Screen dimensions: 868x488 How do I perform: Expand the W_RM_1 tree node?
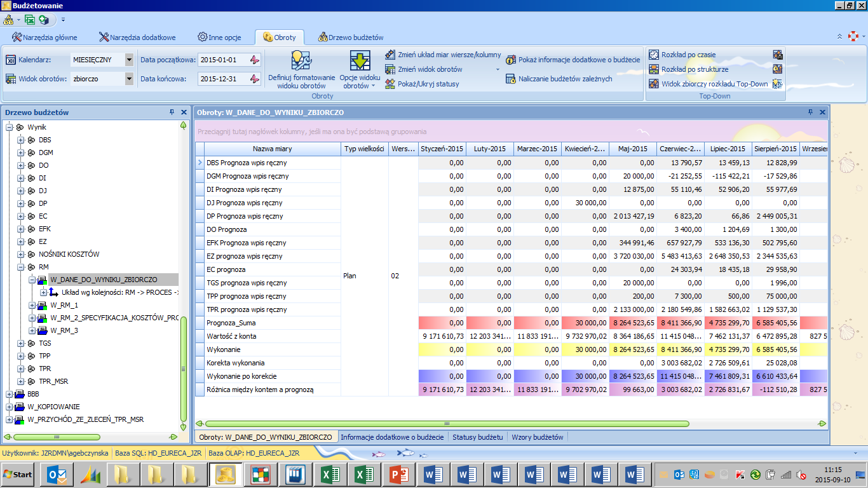[32, 305]
